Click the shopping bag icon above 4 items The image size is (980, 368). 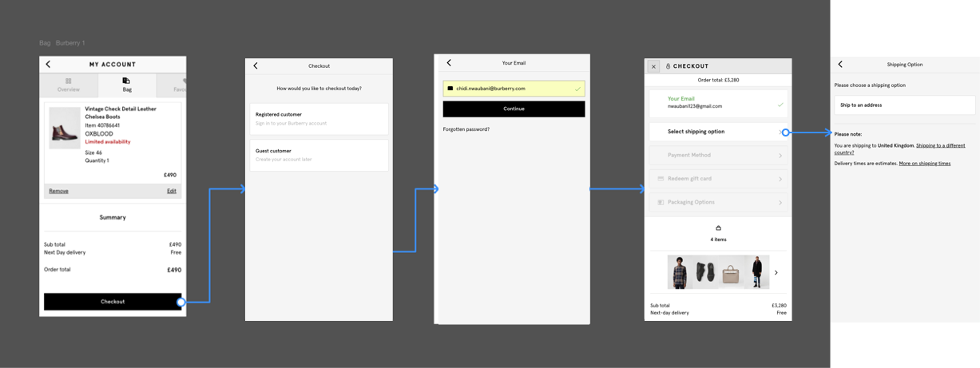coord(718,228)
